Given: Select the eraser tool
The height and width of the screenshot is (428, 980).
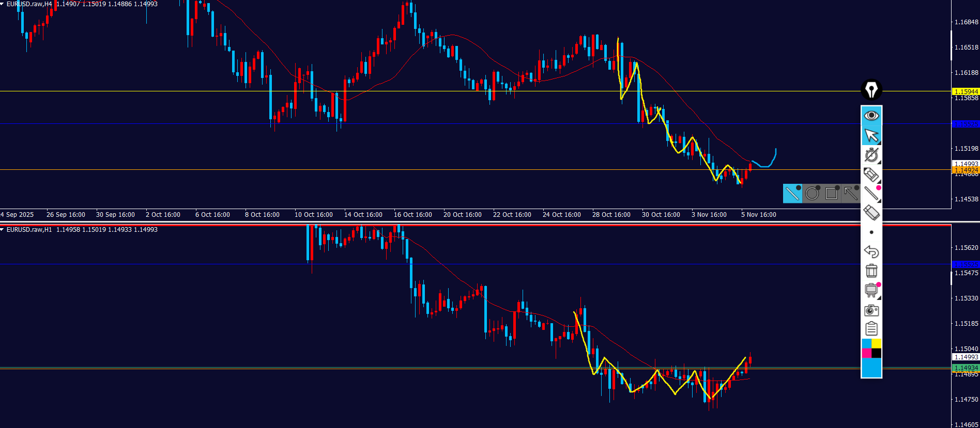Looking at the screenshot, I should (x=871, y=212).
